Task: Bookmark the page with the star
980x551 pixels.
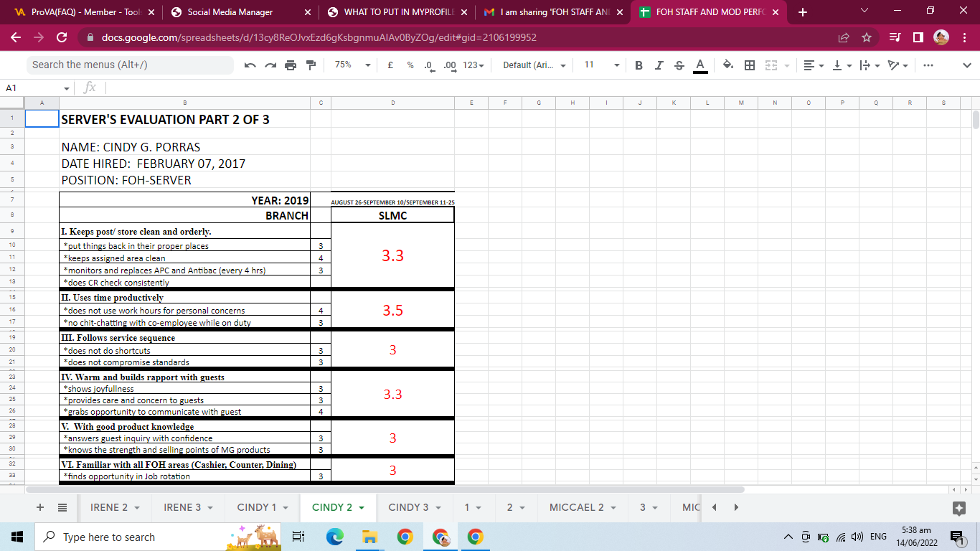Action: pos(867,38)
